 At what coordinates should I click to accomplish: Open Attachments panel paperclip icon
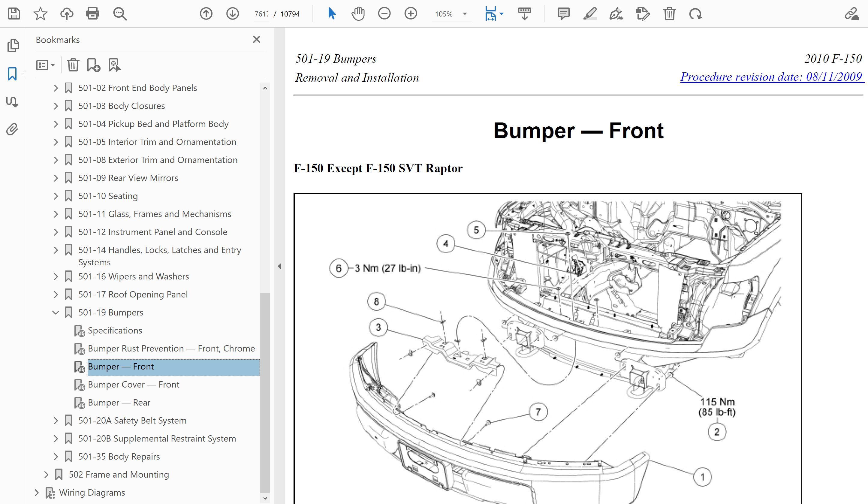pos(12,130)
